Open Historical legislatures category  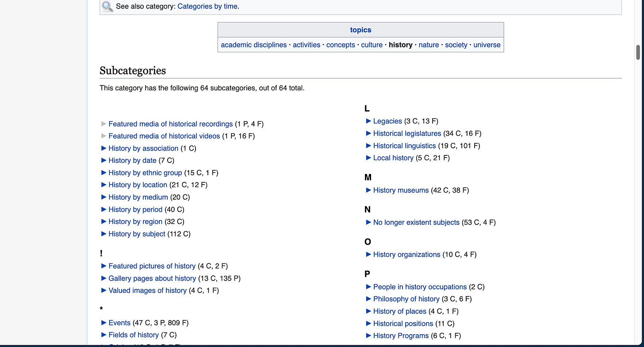click(407, 133)
